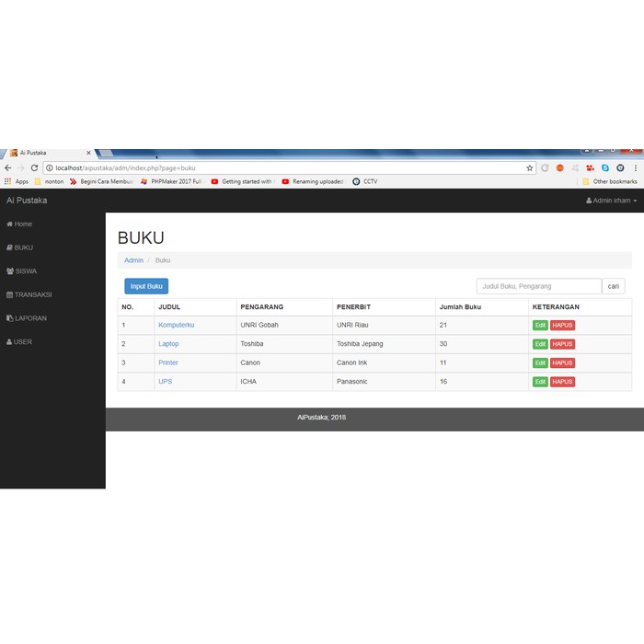Go to the BUKU sidebar section
644x644 pixels.
click(x=20, y=247)
